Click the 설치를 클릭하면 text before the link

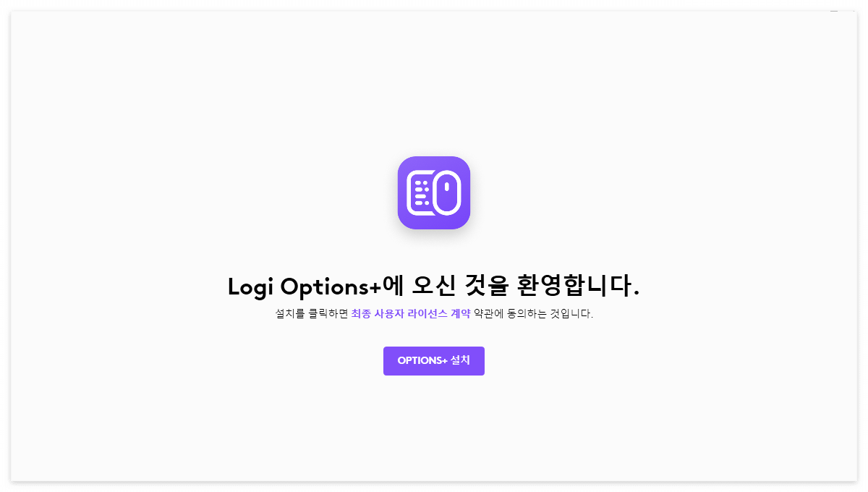312,314
